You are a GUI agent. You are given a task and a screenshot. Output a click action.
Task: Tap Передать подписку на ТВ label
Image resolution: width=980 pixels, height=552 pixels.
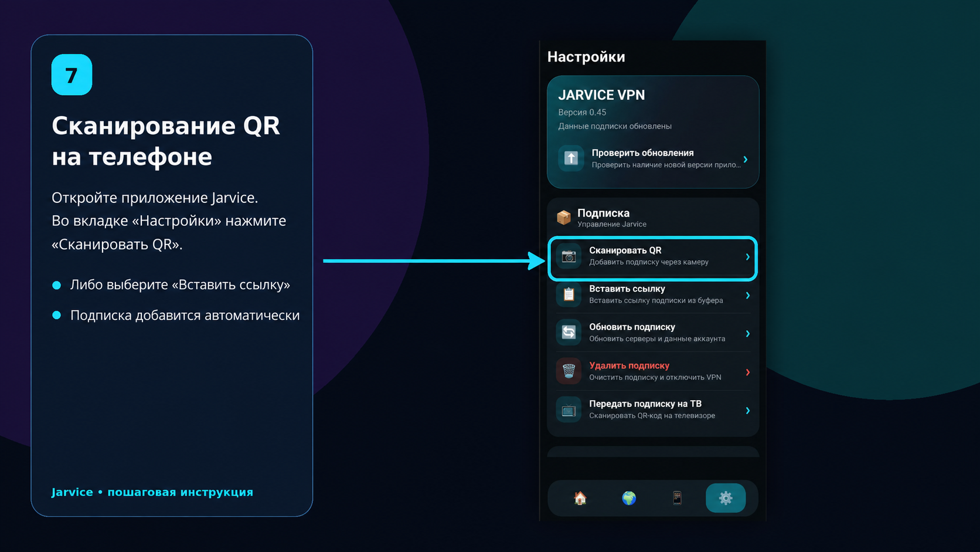[645, 404]
